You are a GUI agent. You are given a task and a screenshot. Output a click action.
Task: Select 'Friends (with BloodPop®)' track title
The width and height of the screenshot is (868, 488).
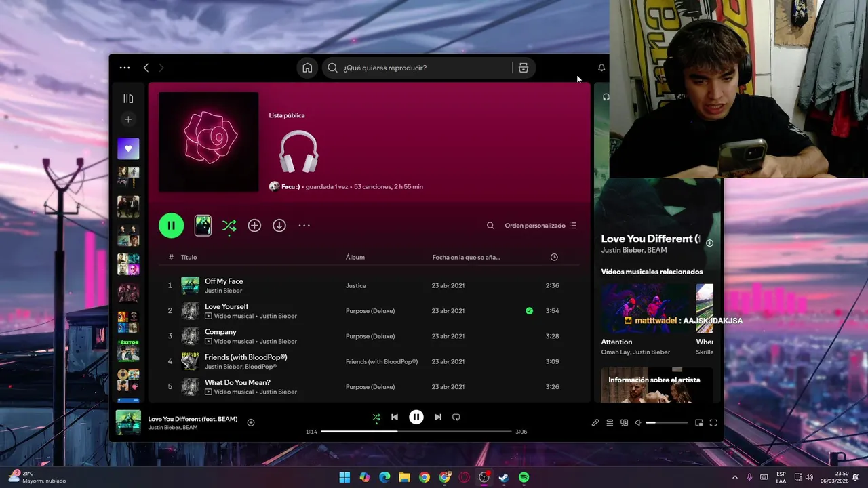pos(245,357)
